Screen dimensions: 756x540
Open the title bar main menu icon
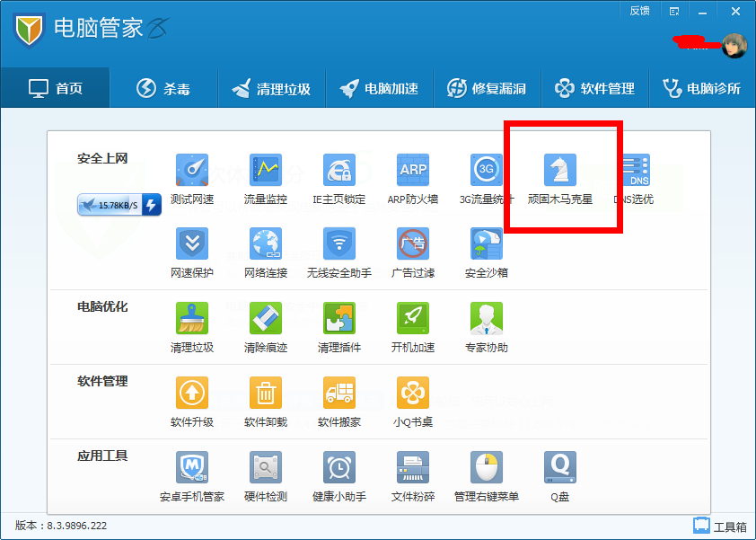click(674, 11)
